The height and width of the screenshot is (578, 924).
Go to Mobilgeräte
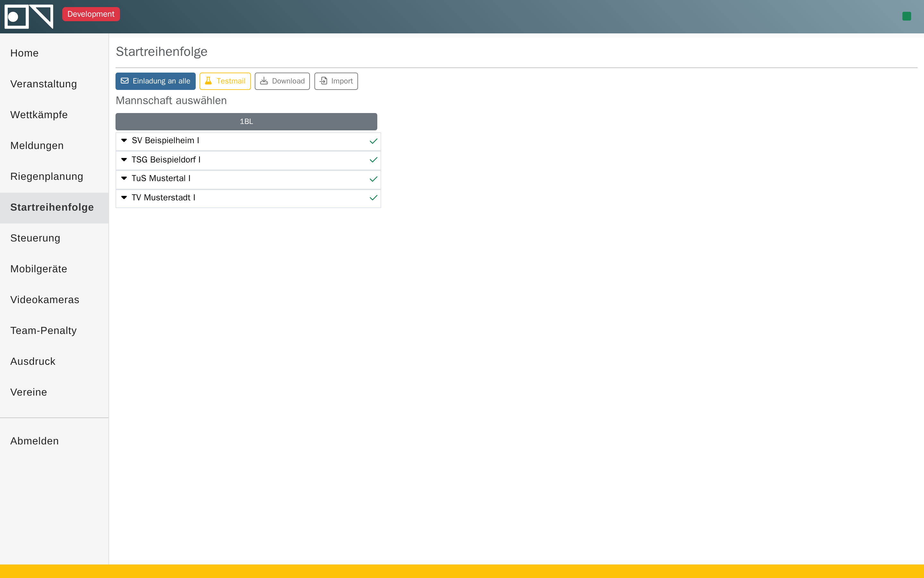click(x=54, y=269)
